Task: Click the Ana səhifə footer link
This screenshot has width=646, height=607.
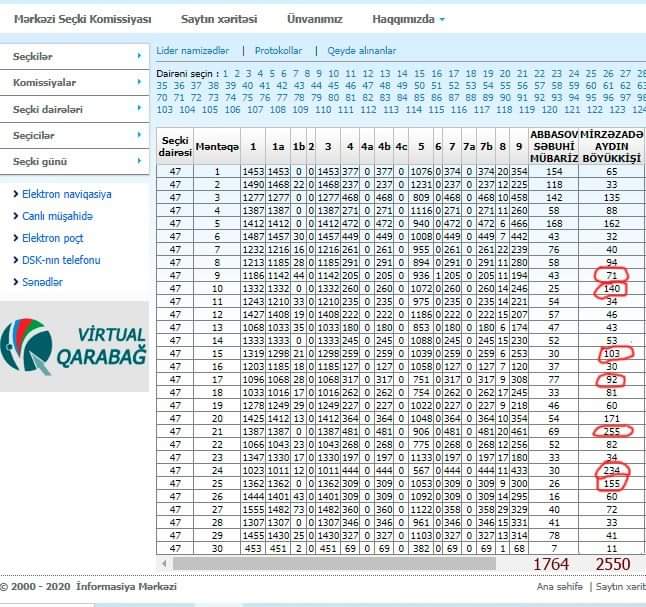Action: click(x=559, y=586)
